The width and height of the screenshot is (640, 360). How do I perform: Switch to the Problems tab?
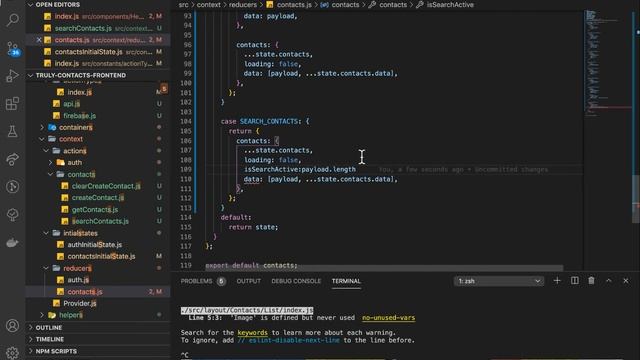[196, 281]
